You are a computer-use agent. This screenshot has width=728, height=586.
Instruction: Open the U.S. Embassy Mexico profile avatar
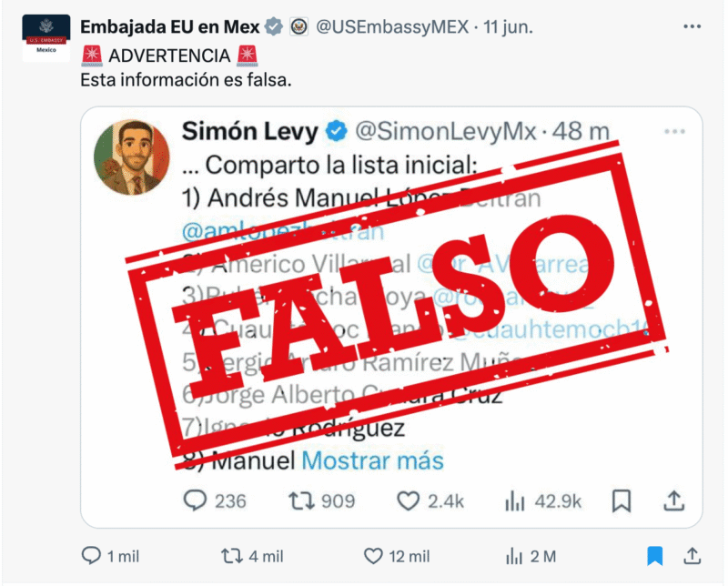[x=46, y=38]
